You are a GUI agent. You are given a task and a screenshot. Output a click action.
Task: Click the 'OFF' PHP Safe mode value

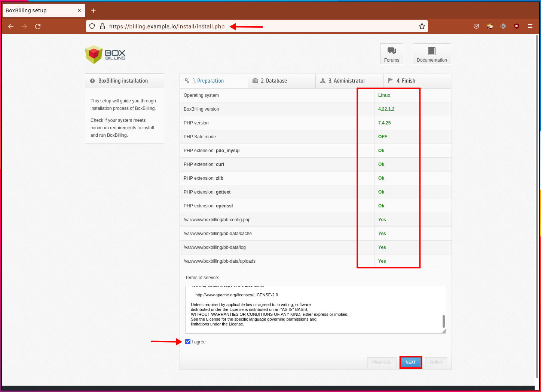(x=383, y=137)
